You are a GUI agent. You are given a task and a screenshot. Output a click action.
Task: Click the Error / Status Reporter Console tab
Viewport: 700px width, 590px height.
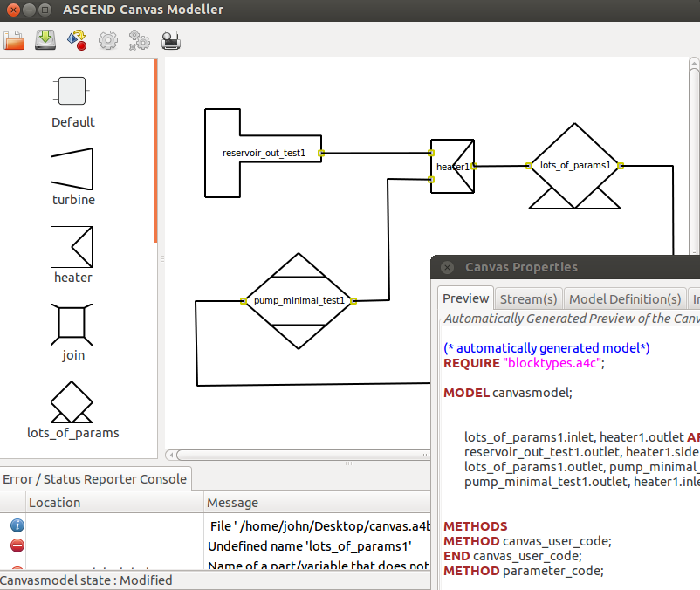tap(95, 478)
